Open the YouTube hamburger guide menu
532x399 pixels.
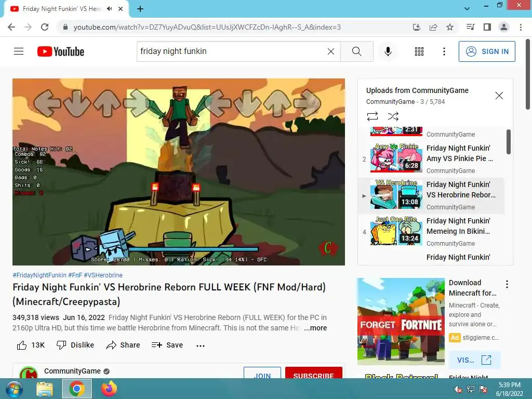pos(19,51)
